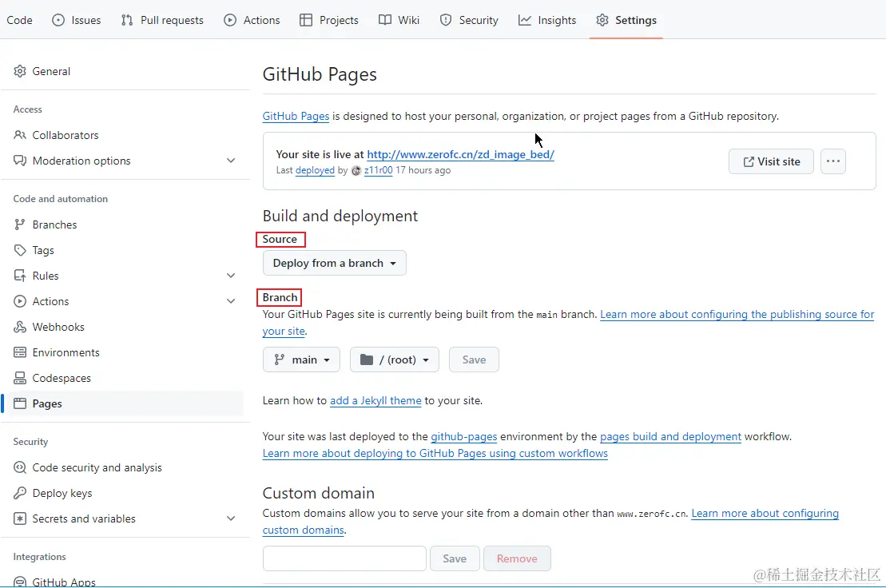
Task: Open the main branch selector dropdown
Action: (x=302, y=360)
